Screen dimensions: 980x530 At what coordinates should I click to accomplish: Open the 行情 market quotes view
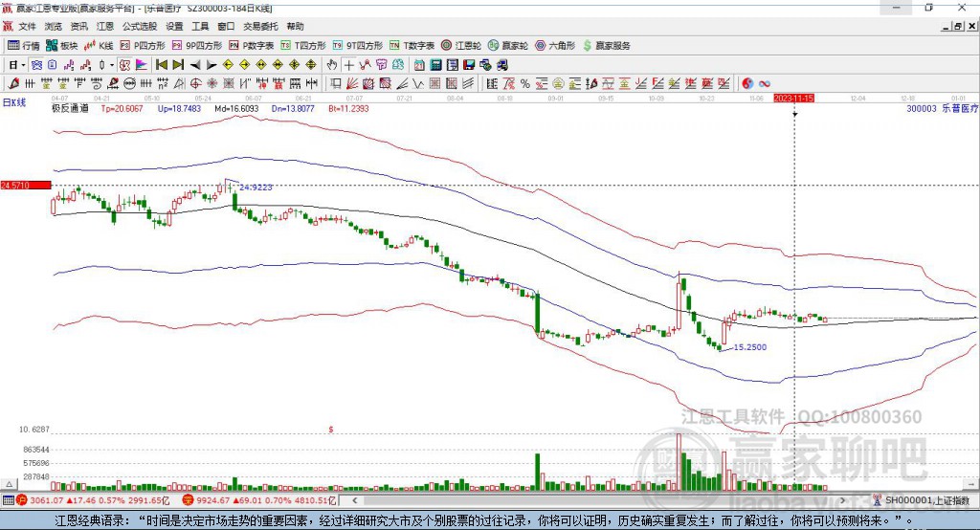click(23, 46)
